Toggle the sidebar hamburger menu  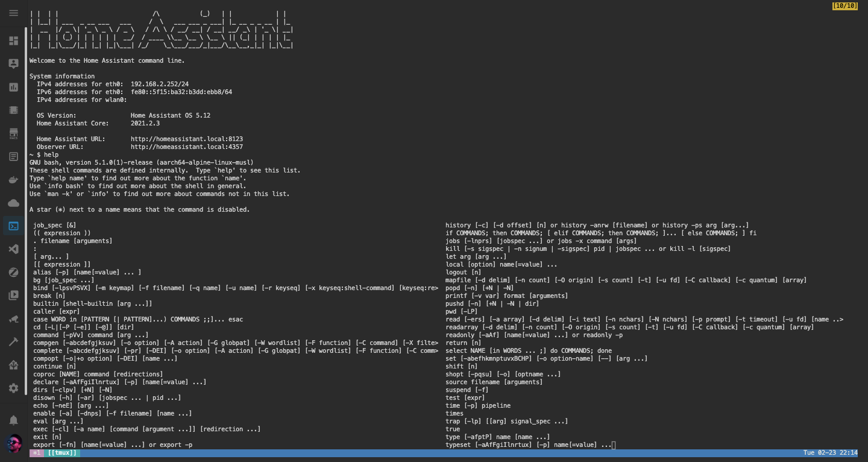13,13
